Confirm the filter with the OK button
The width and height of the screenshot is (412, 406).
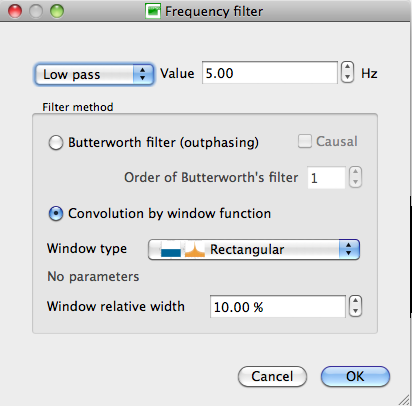click(355, 377)
